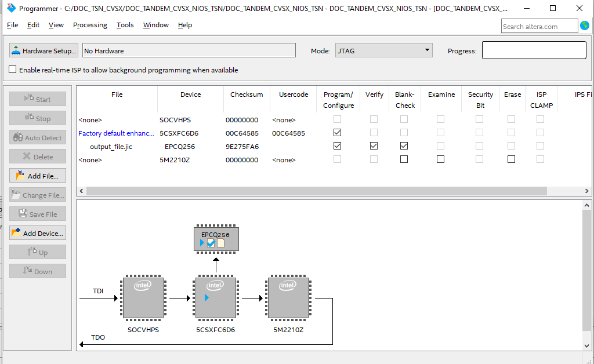Click the ISP CLAMP column header

541,100
